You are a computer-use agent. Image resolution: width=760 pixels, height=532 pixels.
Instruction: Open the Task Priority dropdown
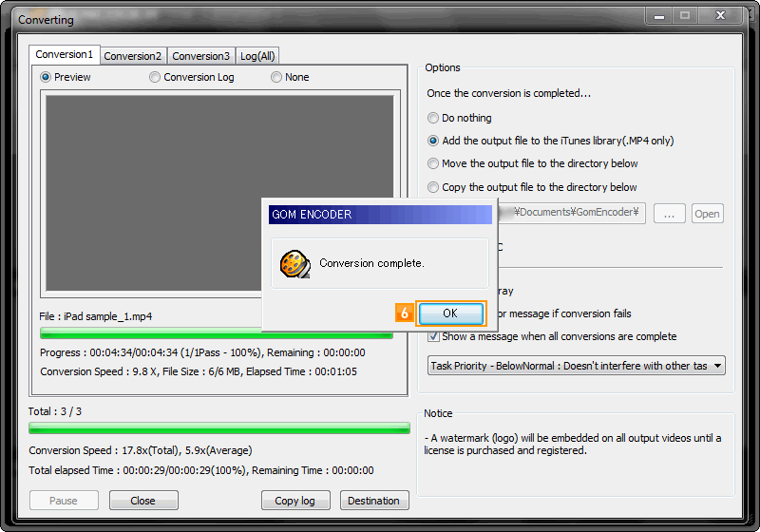pyautogui.click(x=577, y=366)
